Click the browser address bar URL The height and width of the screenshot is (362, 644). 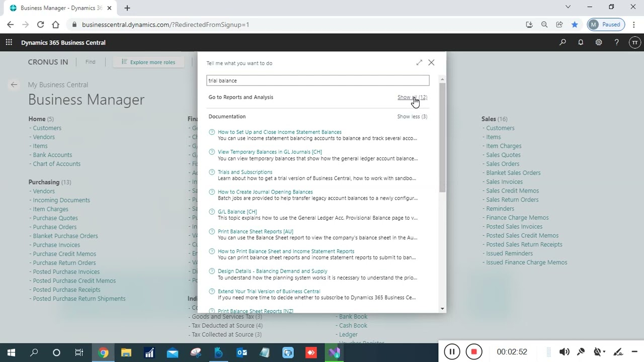click(166, 25)
